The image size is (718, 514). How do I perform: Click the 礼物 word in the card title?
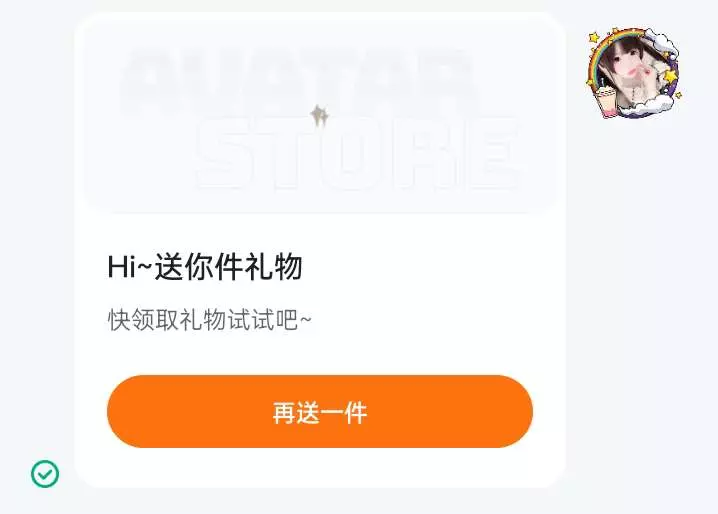[273, 267]
